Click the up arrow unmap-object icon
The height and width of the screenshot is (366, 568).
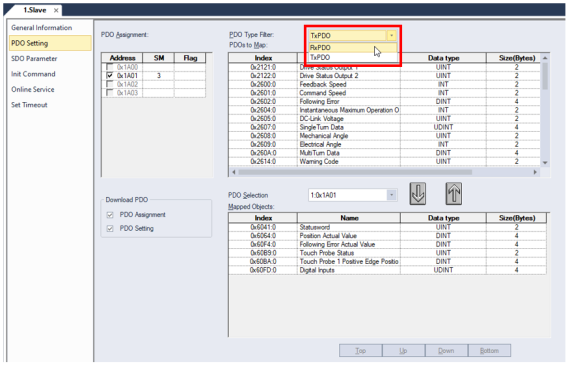point(454,194)
